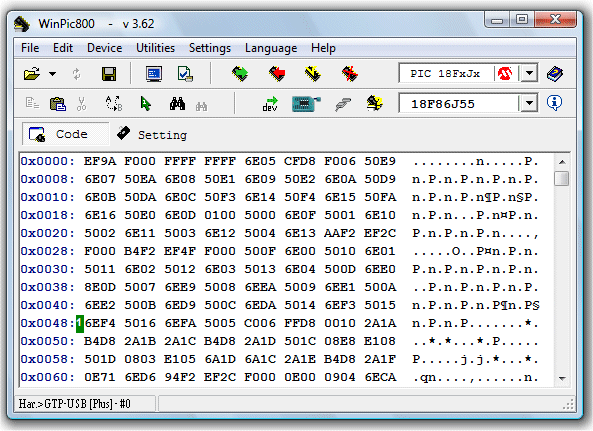Click the Program chip icon with red arrow
Viewport: 593px width, 431px height.
pos(277,74)
